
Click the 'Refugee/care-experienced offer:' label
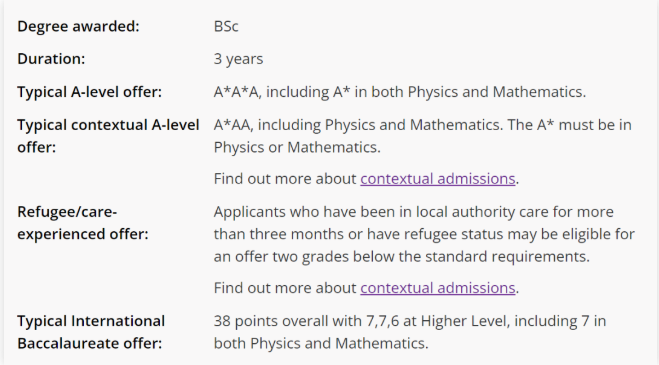pyautogui.click(x=83, y=223)
